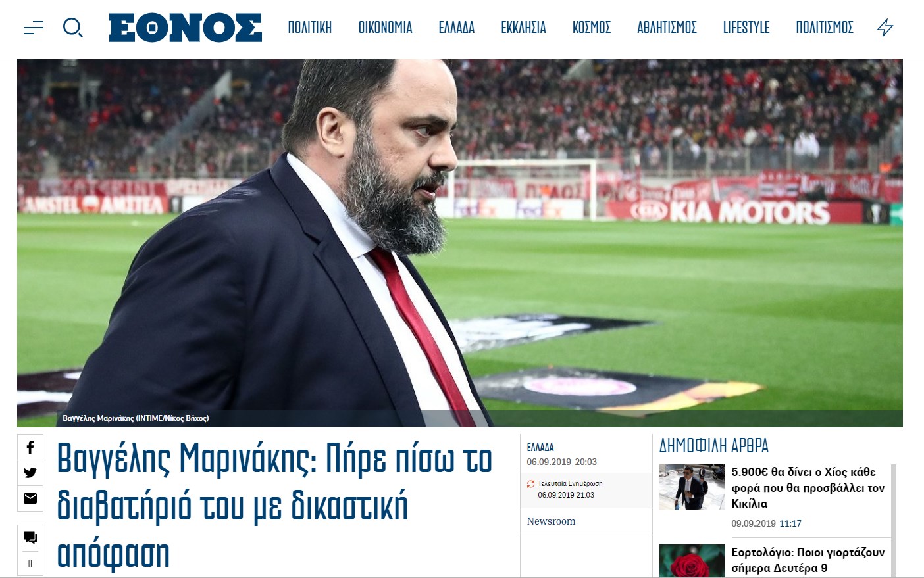Viewport: 924px width, 578px height.
Task: Click the Newsroom author link
Action: pos(551,521)
